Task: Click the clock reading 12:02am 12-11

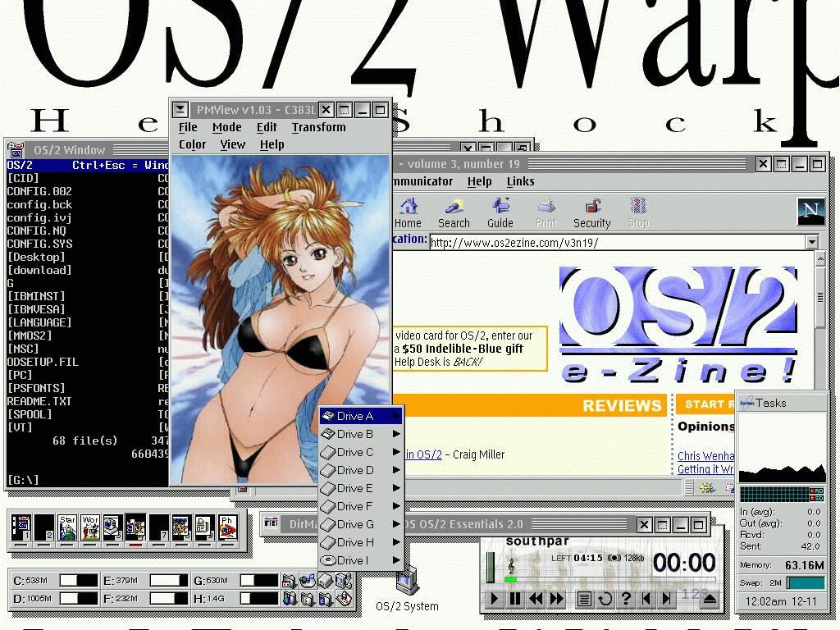Action: [781, 601]
